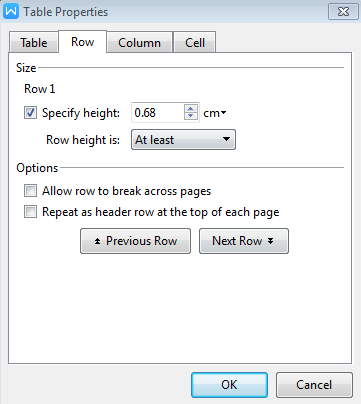This screenshot has height=404, width=361.
Task: Click the Cancel button
Action: pyautogui.click(x=314, y=385)
